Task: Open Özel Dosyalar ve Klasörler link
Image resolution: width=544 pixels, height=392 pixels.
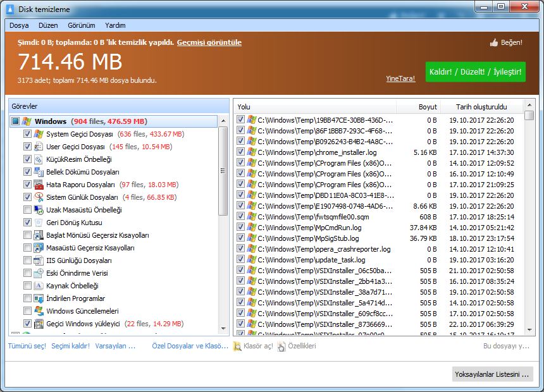Action: pos(190,346)
